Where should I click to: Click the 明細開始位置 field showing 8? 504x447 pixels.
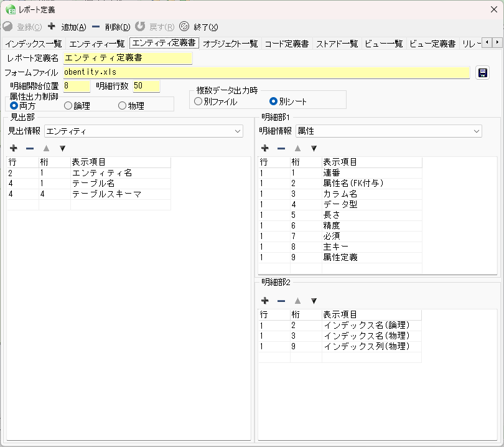coord(77,86)
